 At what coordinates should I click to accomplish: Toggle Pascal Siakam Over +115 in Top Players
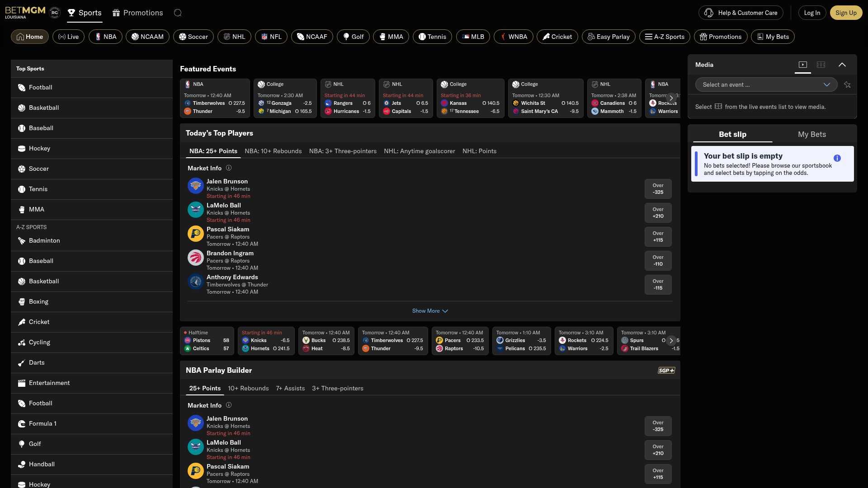(x=658, y=237)
